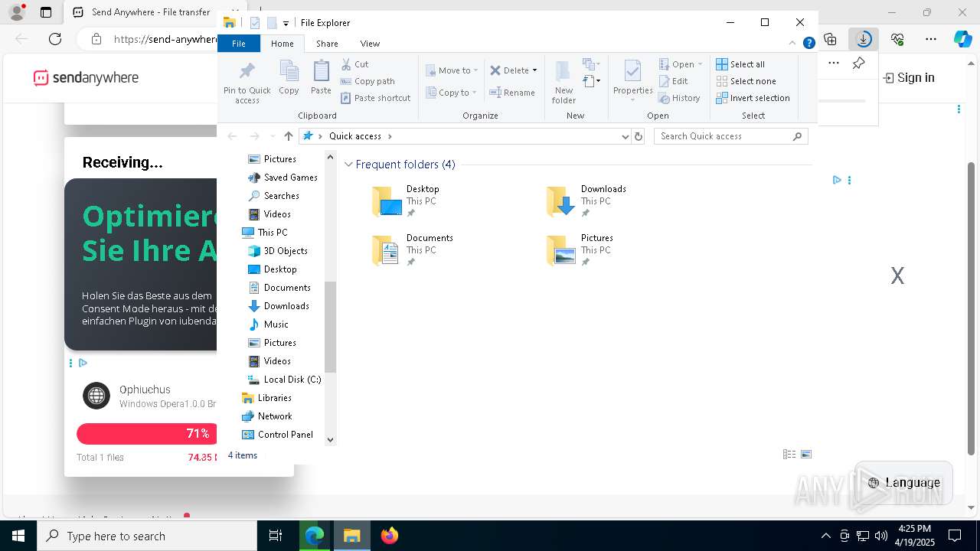
Task: Open Edge downloads icon in toolbar
Action: coord(864,38)
